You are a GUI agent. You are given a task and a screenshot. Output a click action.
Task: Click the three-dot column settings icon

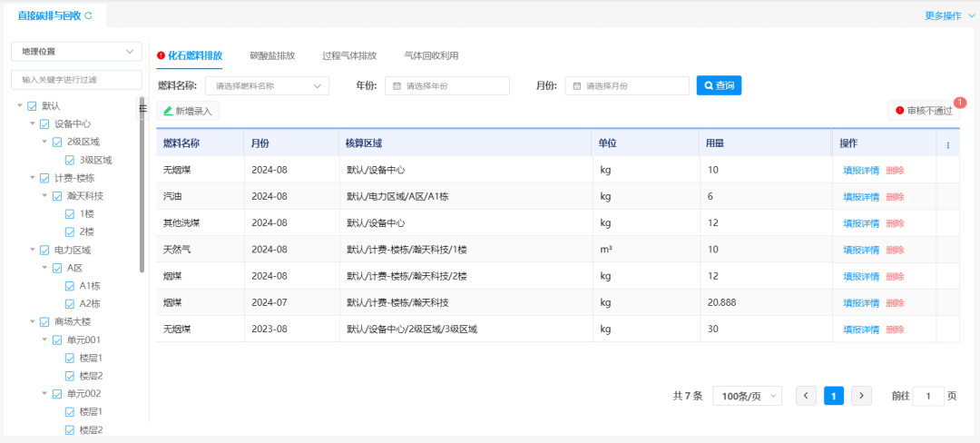[x=948, y=145]
